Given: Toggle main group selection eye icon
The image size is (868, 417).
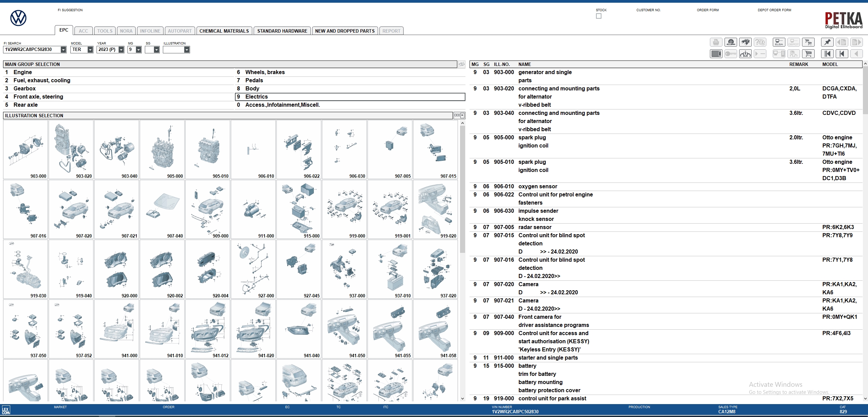Looking at the screenshot, I should (x=461, y=64).
